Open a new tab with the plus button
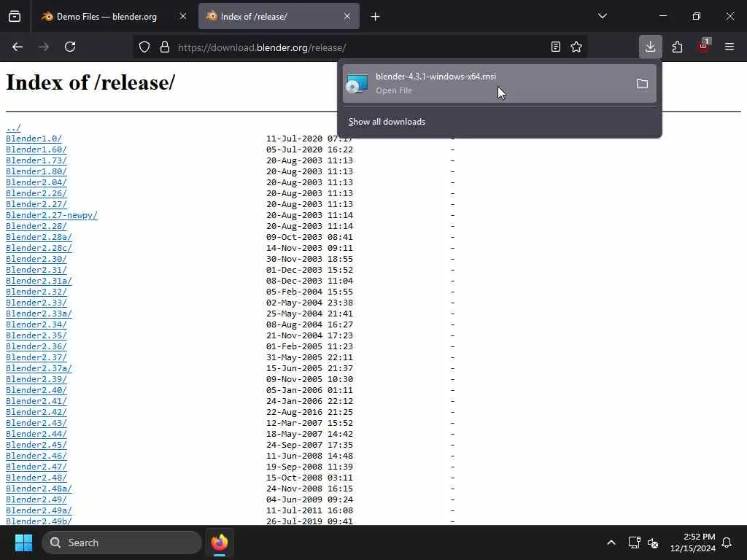This screenshot has width=747, height=560. pos(376,17)
